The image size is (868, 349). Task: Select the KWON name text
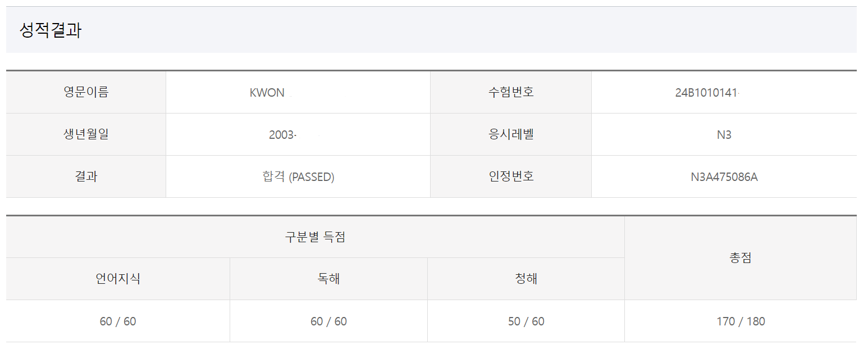267,93
